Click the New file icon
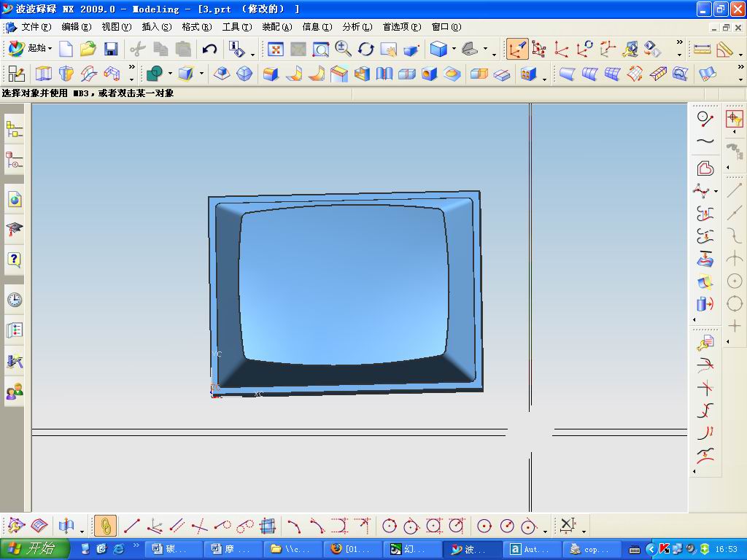Image resolution: width=747 pixels, height=560 pixels. (x=66, y=49)
